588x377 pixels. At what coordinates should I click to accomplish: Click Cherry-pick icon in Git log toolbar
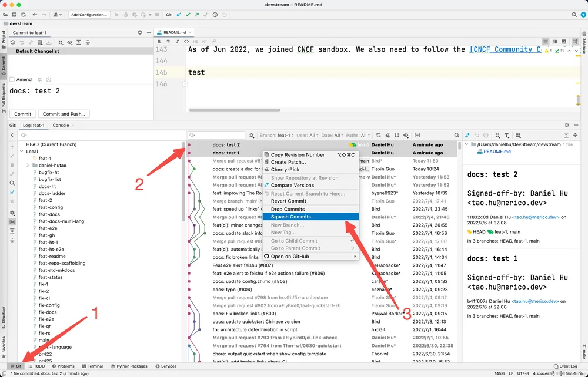pyautogui.click(x=387, y=135)
